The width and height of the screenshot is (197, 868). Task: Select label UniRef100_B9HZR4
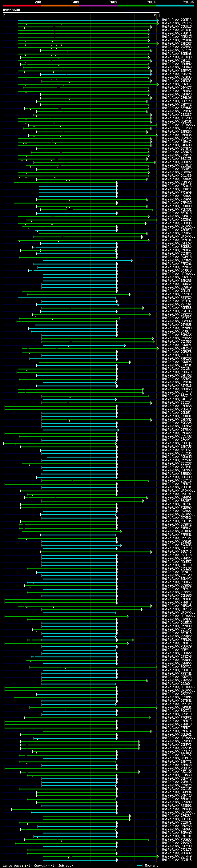point(177,74)
